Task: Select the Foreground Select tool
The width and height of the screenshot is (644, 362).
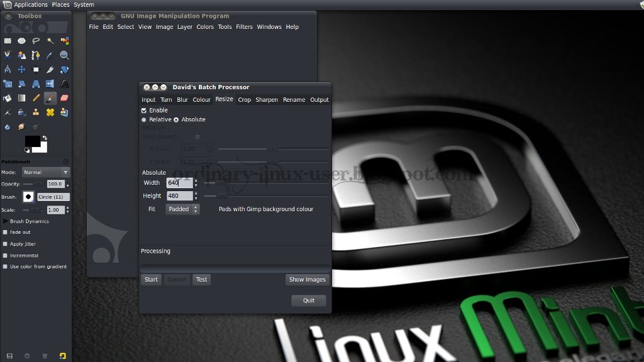Action: coord(22,55)
